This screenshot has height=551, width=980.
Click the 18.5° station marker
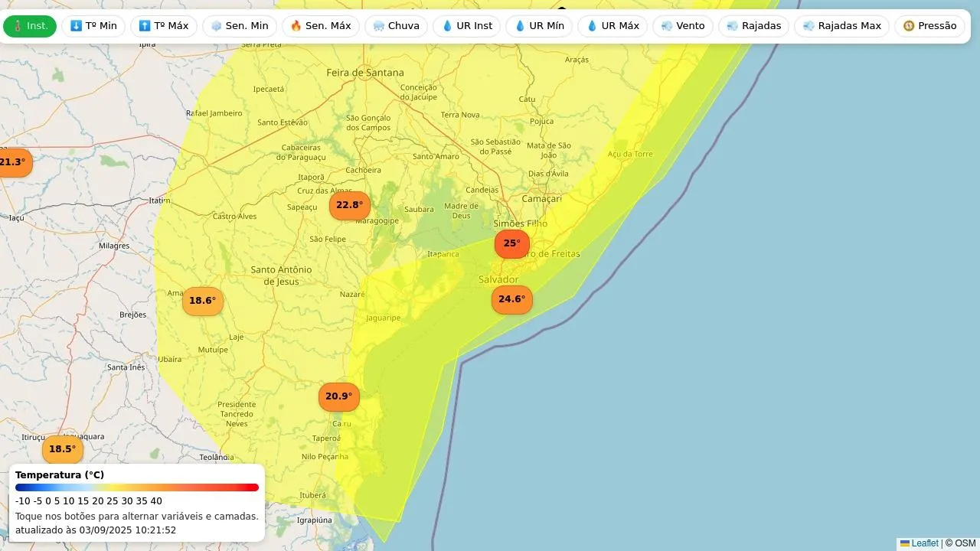click(62, 449)
